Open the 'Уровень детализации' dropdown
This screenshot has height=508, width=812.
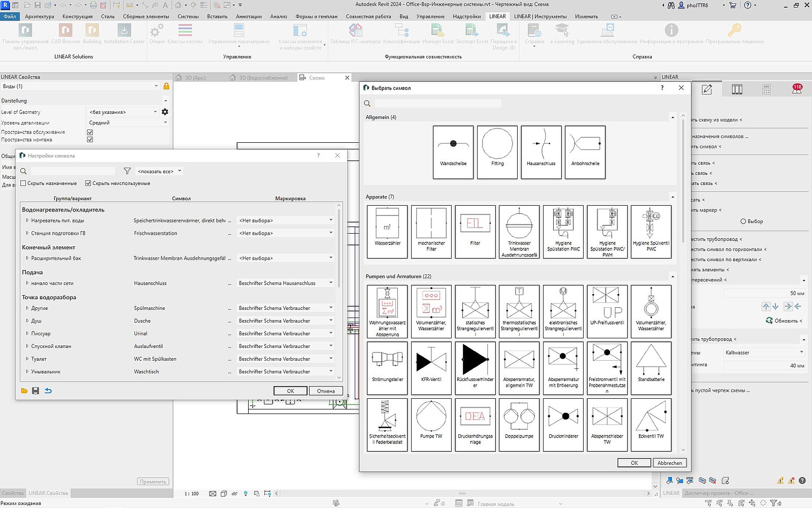click(128, 122)
